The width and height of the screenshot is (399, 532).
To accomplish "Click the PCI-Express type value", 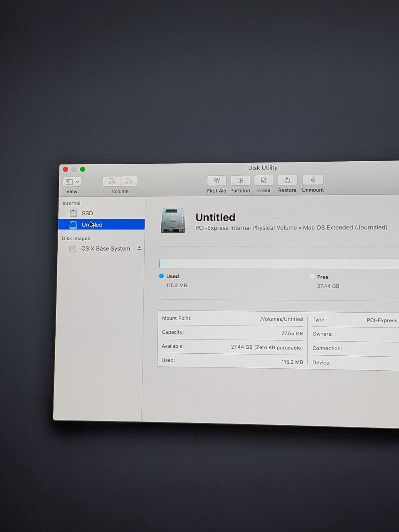I will (x=382, y=320).
